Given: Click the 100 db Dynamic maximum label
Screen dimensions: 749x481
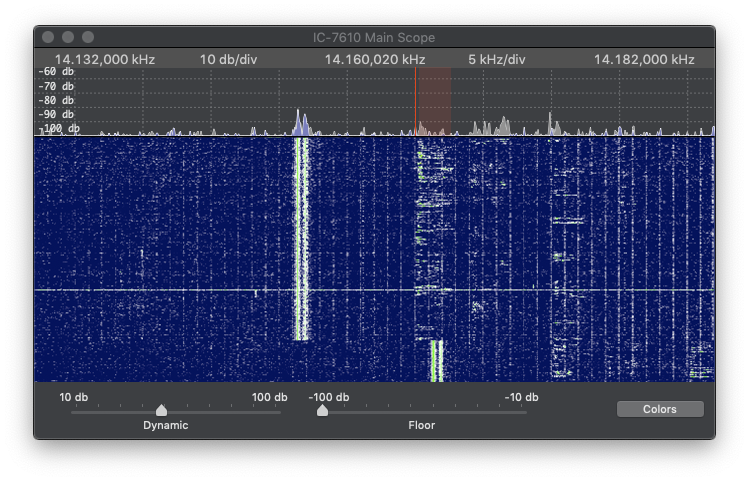Looking at the screenshot, I should click(269, 397).
